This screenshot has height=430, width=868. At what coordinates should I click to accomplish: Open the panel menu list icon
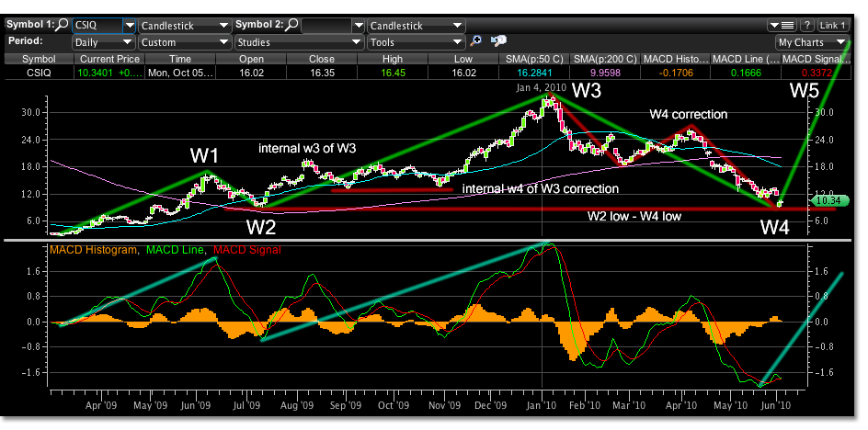click(784, 26)
